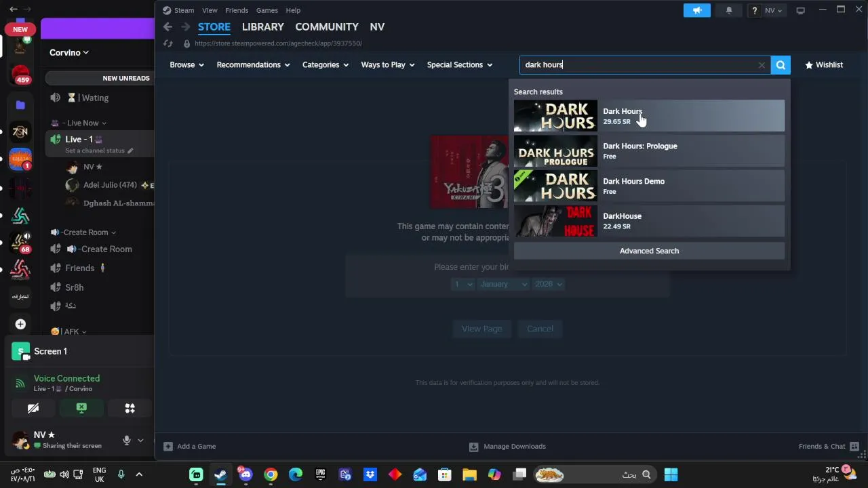868x488 pixels.
Task: Expand Special Sections dropdown
Action: (x=460, y=65)
